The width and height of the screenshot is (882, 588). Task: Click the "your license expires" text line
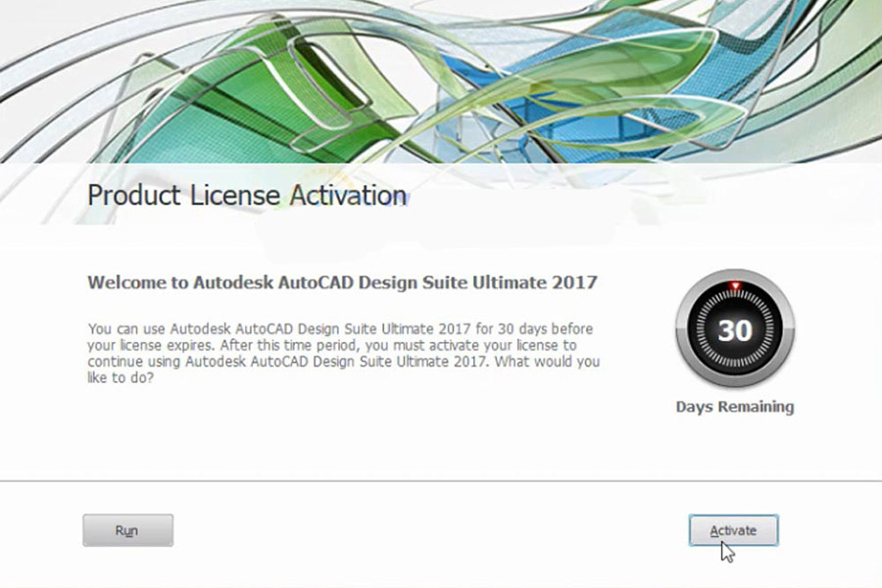(332, 345)
